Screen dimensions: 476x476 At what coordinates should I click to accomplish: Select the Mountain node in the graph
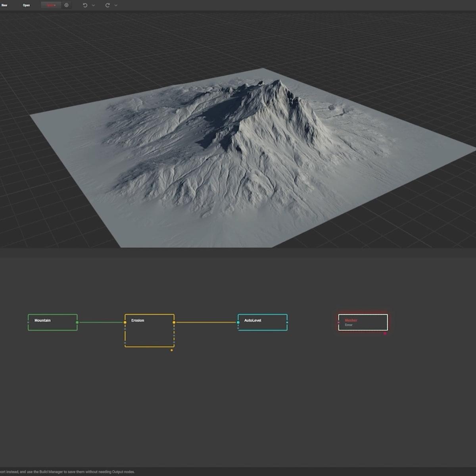click(52, 322)
